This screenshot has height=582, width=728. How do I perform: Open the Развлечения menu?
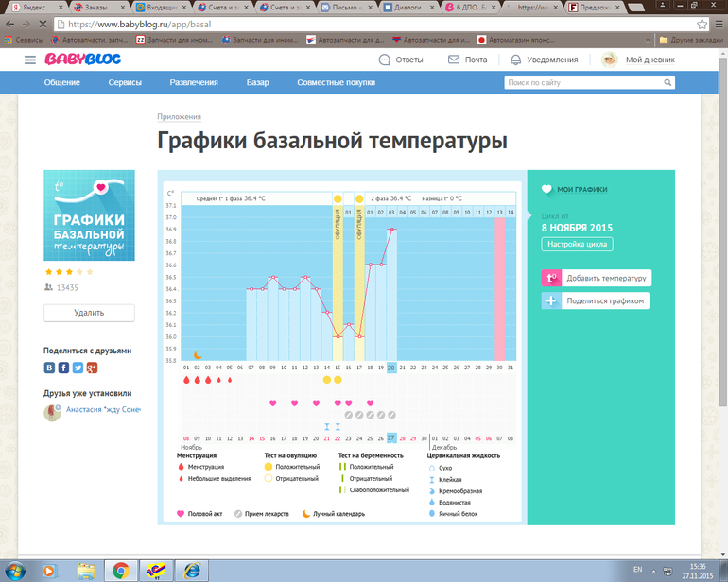[x=194, y=83]
